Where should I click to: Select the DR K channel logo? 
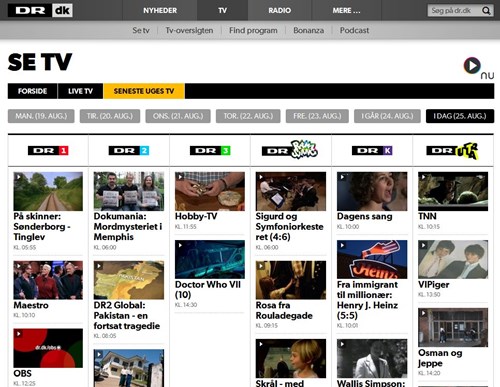click(x=372, y=151)
